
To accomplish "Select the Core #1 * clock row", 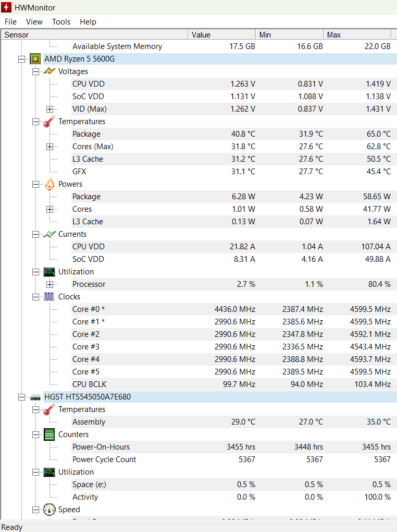I will click(233, 322).
